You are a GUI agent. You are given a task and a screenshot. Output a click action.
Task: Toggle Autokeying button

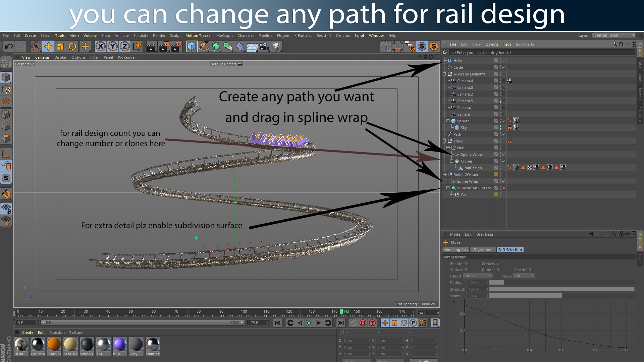[x=363, y=323]
